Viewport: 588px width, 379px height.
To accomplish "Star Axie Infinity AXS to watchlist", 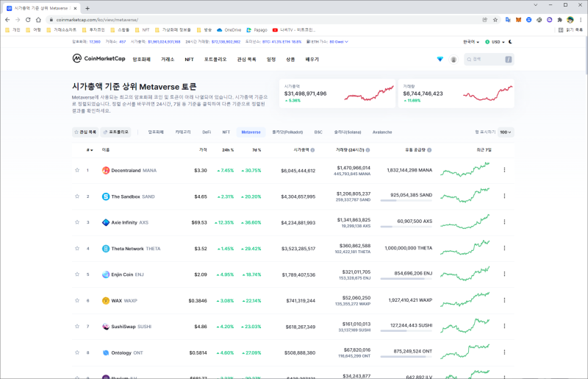I will point(77,222).
